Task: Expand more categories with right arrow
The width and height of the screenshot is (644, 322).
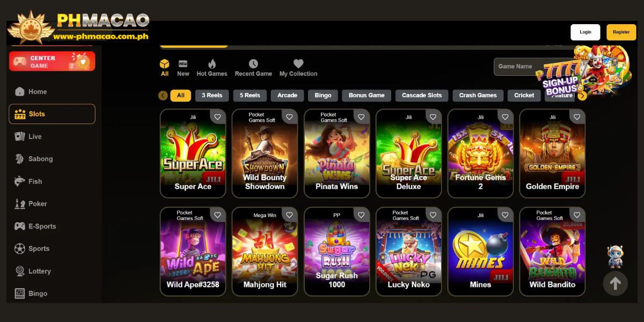Action: coord(582,96)
